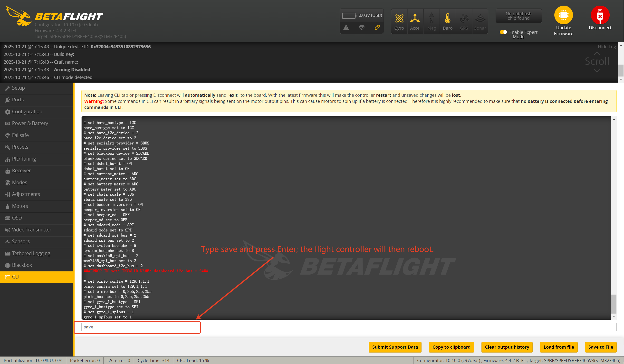624x364 pixels.
Task: Click Hide Log link
Action: point(606,47)
